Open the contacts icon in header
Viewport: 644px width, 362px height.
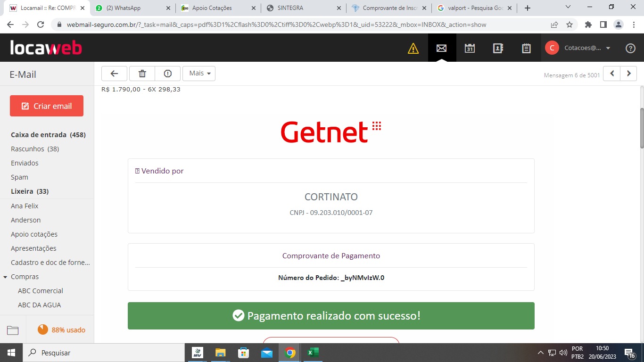point(498,48)
